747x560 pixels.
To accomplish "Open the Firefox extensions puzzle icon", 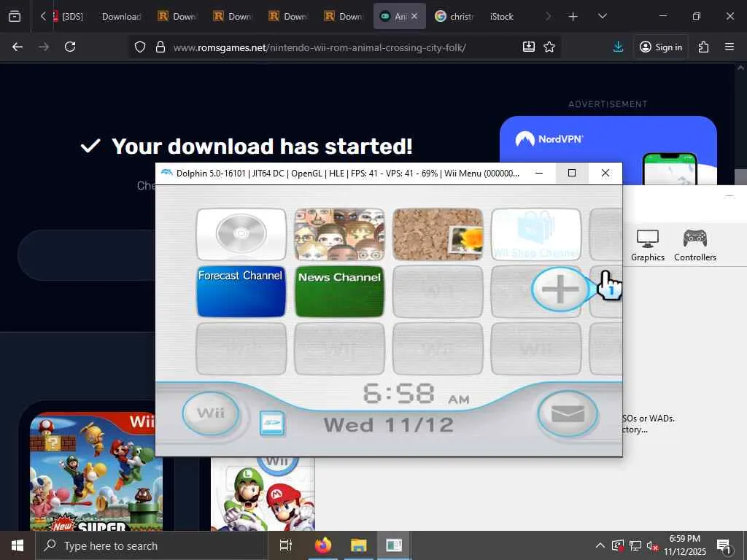I will point(703,47).
